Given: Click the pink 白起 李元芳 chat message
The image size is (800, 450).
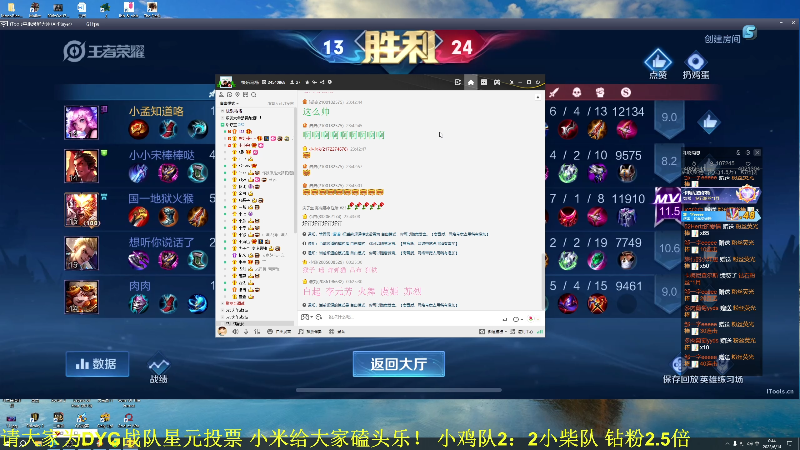Looking at the screenshot, I should (x=362, y=291).
